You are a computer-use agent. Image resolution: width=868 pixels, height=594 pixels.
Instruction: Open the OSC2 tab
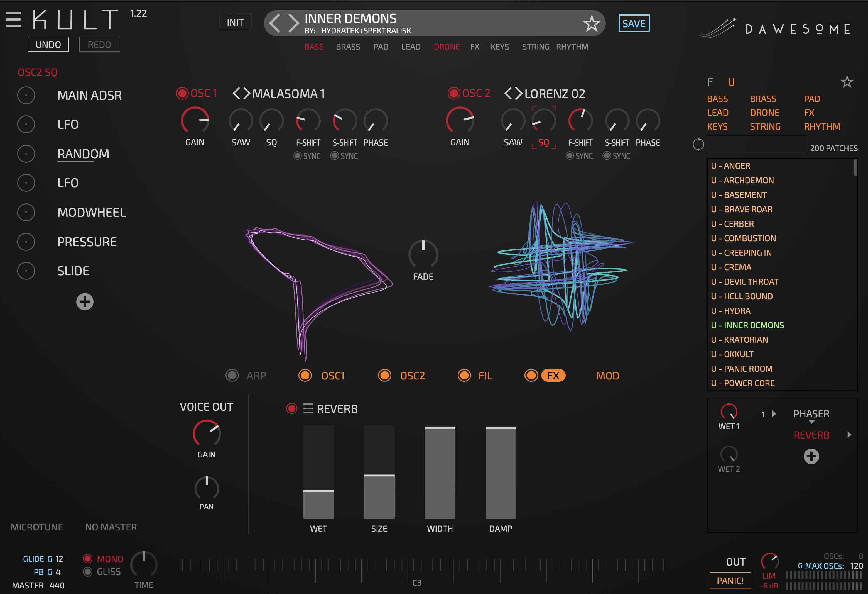click(x=412, y=376)
